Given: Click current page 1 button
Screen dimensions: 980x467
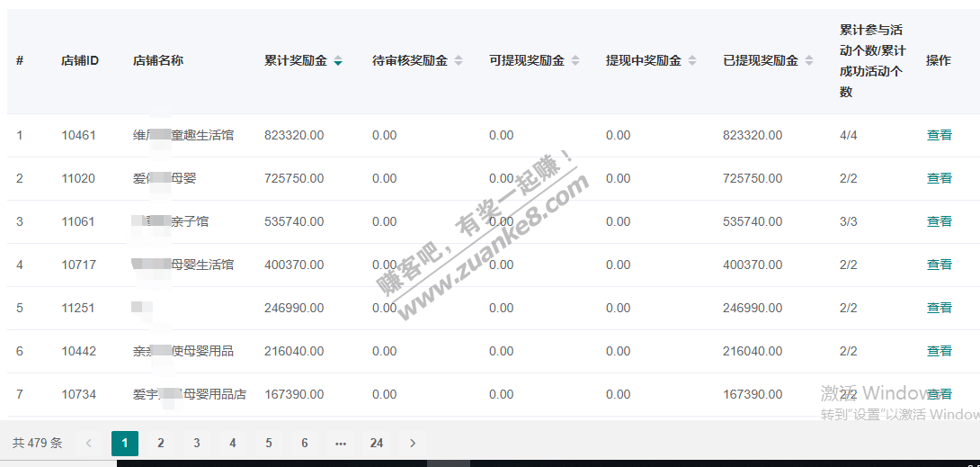Looking at the screenshot, I should tap(125, 443).
